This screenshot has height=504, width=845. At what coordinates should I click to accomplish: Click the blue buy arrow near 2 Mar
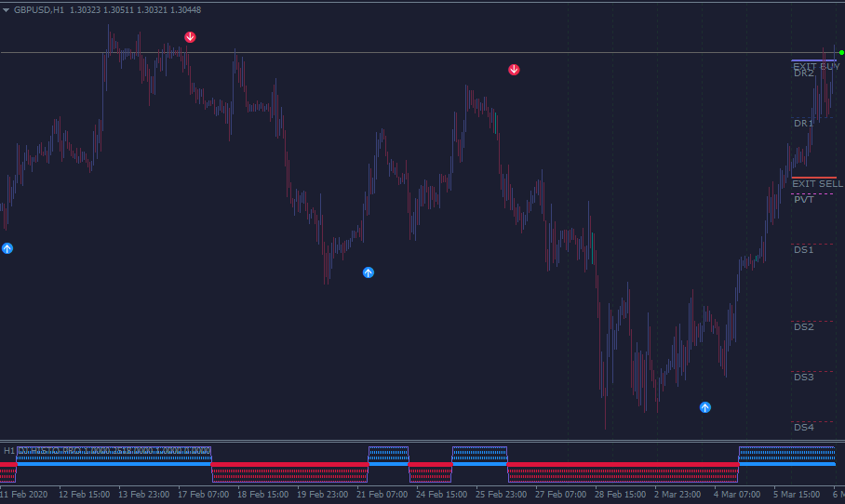pyautogui.click(x=705, y=407)
